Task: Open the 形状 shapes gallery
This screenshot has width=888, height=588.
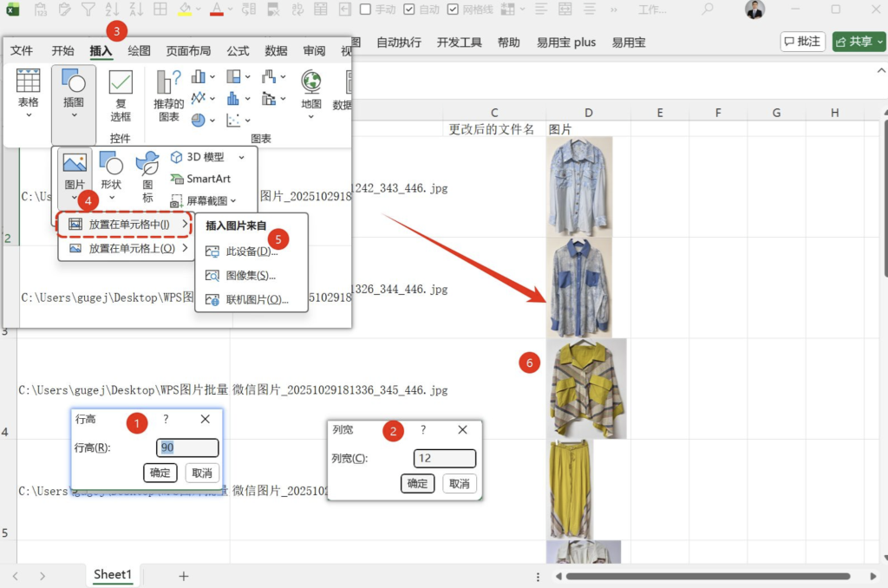Action: click(111, 174)
